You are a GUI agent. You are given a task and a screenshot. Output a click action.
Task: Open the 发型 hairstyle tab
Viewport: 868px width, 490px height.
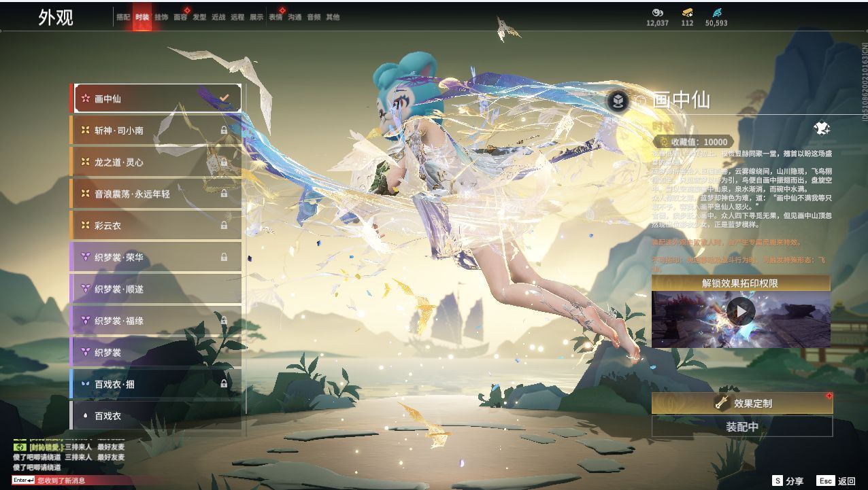tap(199, 17)
